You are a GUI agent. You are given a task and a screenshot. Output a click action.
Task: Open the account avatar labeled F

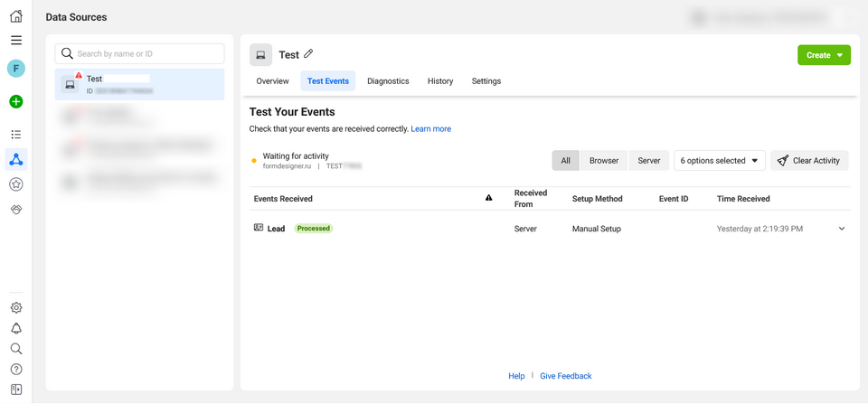point(16,69)
